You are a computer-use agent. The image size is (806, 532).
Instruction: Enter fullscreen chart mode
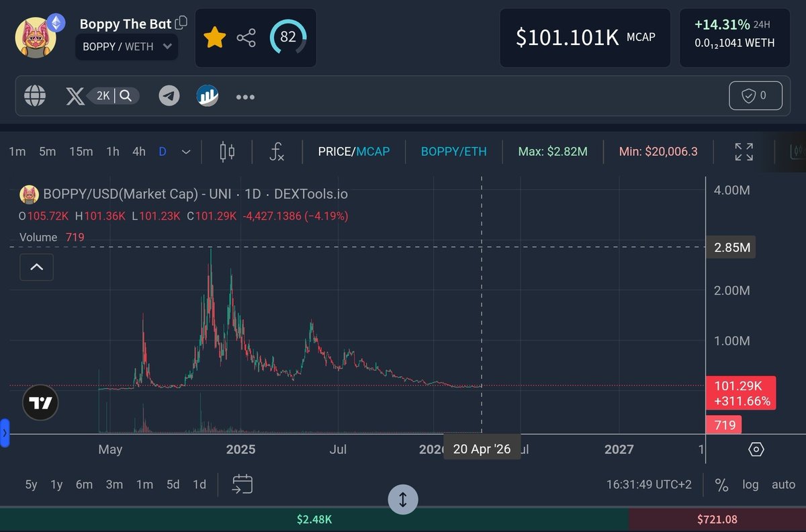click(744, 152)
